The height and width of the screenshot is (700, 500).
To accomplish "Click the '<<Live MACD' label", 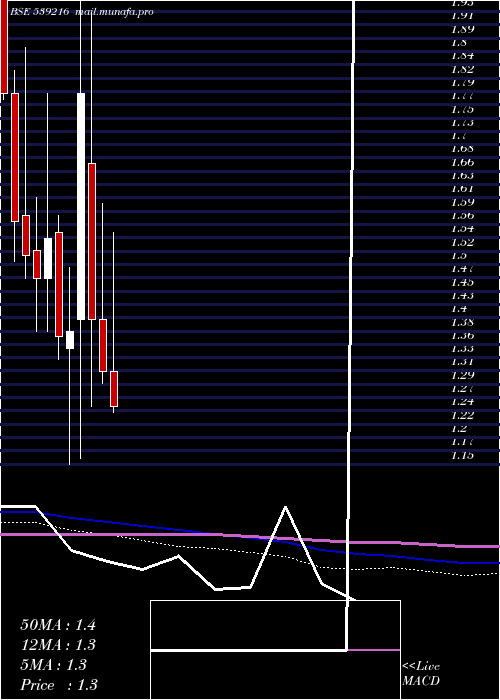I will (421, 674).
